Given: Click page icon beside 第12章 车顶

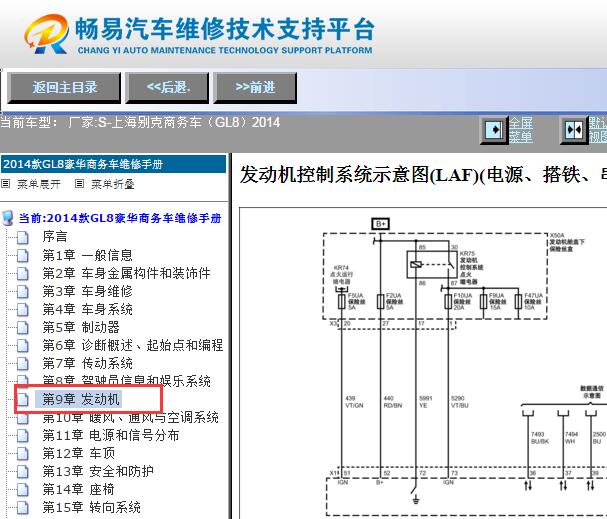Looking at the screenshot, I should 23,454.
